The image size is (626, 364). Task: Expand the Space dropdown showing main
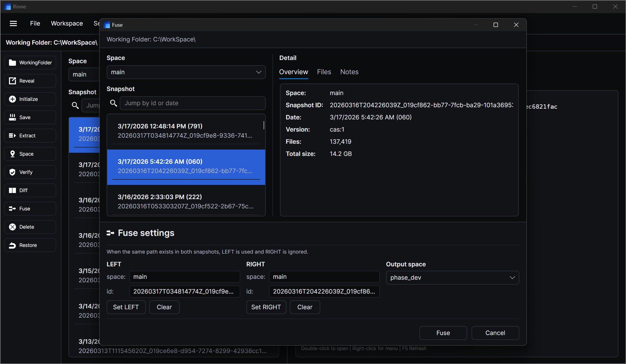pos(186,72)
